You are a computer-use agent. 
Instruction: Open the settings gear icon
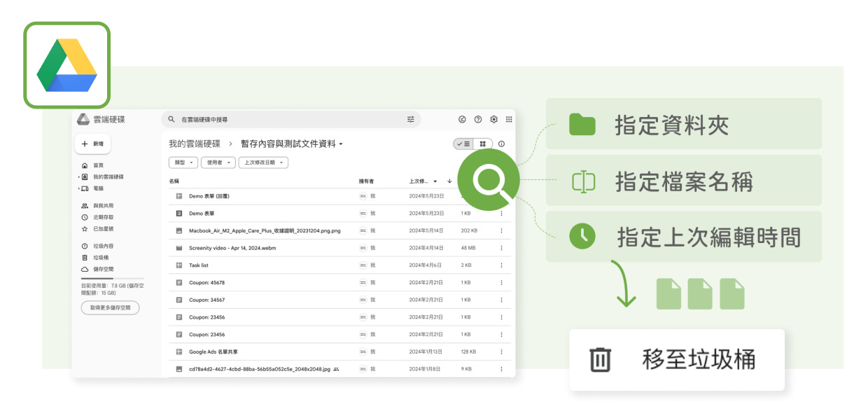493,120
